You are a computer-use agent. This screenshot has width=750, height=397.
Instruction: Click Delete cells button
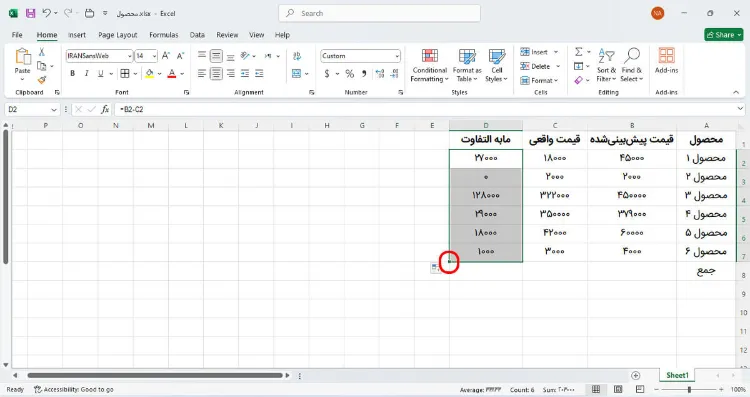coord(540,66)
